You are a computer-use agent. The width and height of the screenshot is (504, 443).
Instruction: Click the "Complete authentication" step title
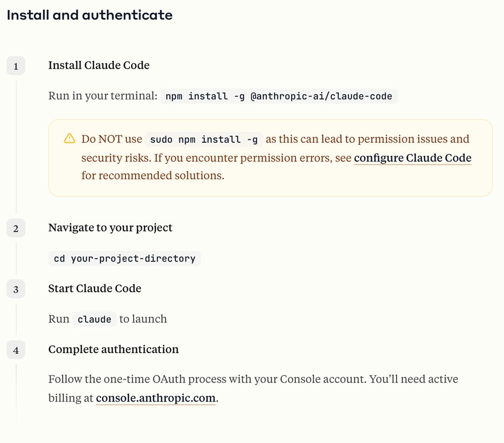click(x=113, y=349)
